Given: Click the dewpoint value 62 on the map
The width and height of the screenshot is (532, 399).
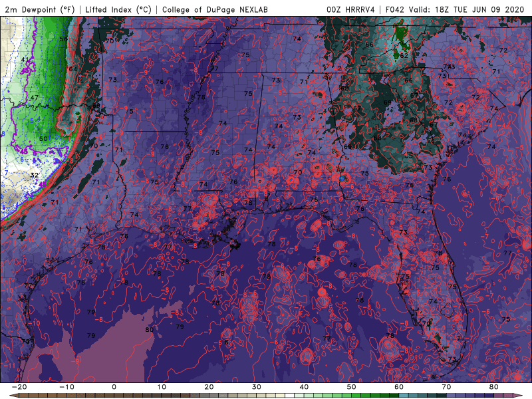Looking at the screenshot, I should click(x=404, y=56).
